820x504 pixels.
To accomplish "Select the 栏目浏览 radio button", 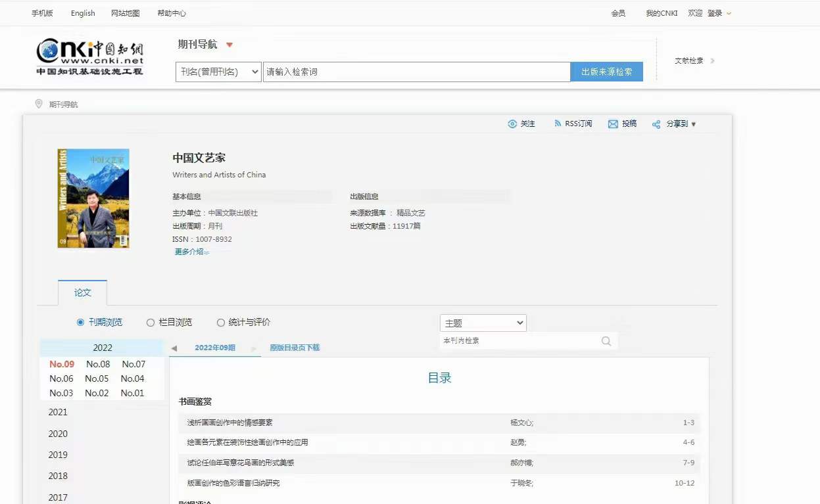I will 151,323.
